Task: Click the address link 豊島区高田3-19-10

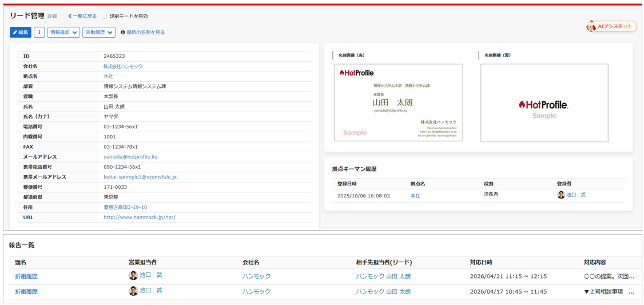Action: click(125, 207)
